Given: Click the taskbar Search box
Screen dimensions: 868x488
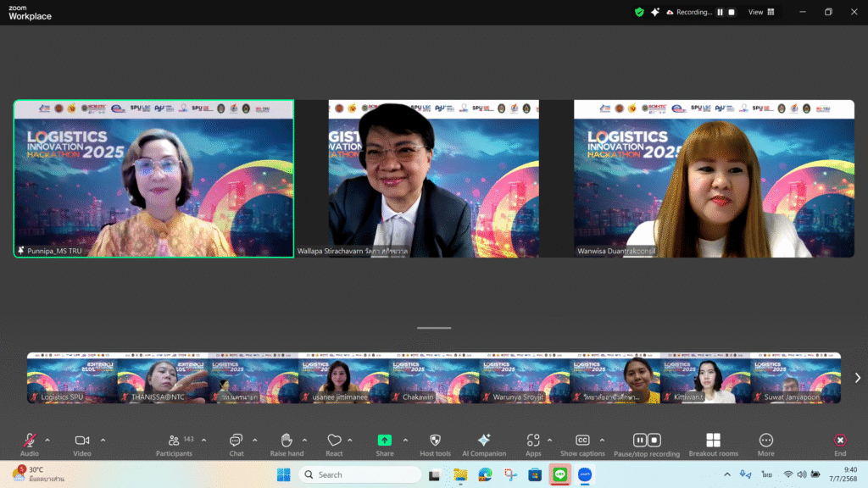Looking at the screenshot, I should pyautogui.click(x=359, y=474).
